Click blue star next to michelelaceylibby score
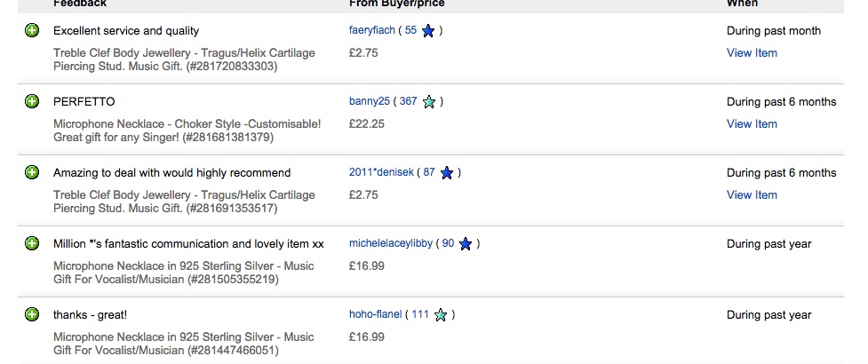 [466, 244]
